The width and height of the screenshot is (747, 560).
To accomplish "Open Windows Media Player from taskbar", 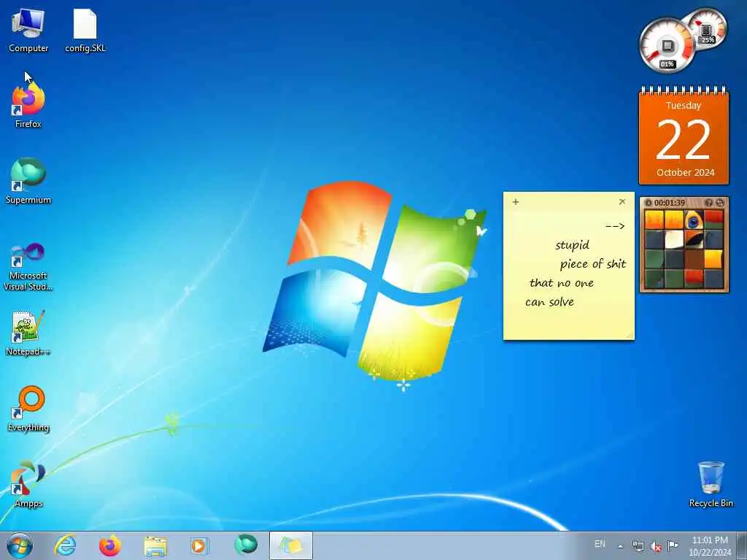I will pos(200,545).
